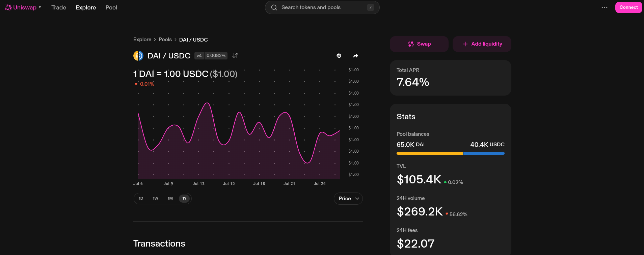Click the Connect wallet button

click(x=628, y=7)
